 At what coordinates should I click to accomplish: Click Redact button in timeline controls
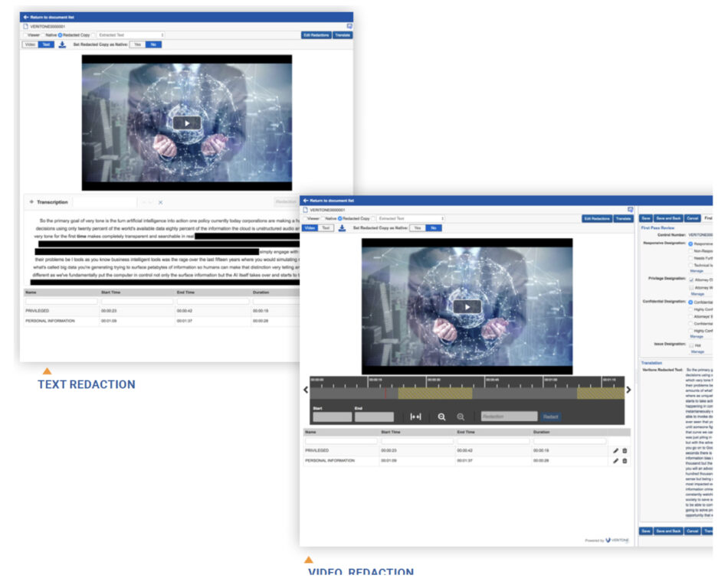tap(551, 417)
